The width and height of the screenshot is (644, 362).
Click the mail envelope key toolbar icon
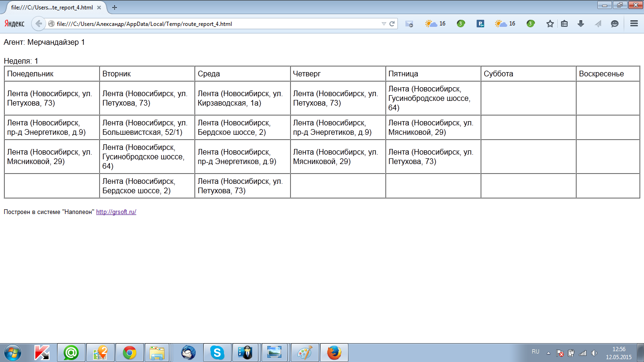click(409, 24)
